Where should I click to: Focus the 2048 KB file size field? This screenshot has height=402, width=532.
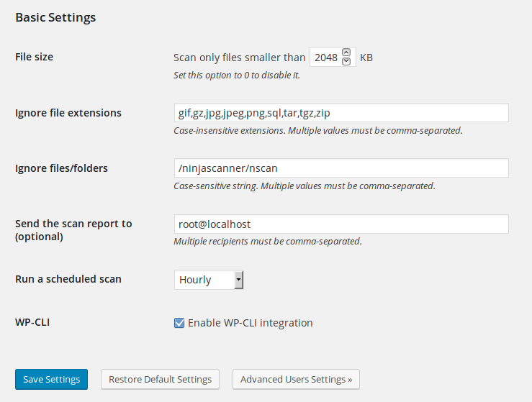point(325,58)
